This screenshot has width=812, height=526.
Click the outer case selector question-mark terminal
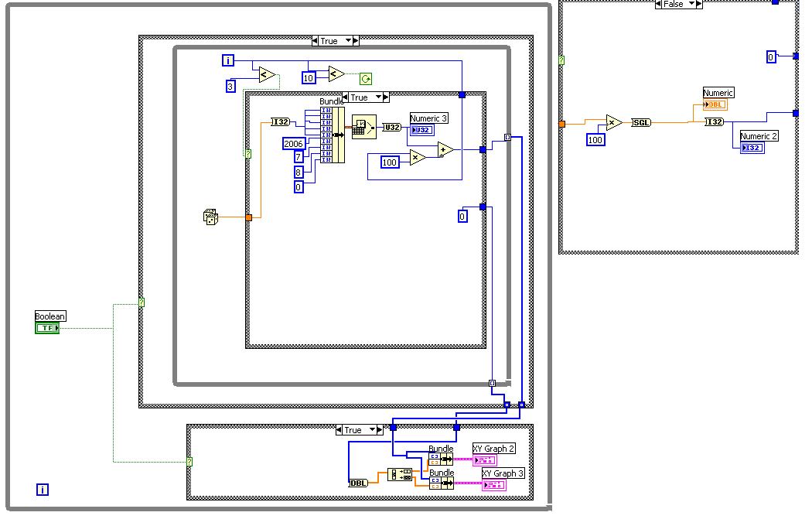point(142,302)
